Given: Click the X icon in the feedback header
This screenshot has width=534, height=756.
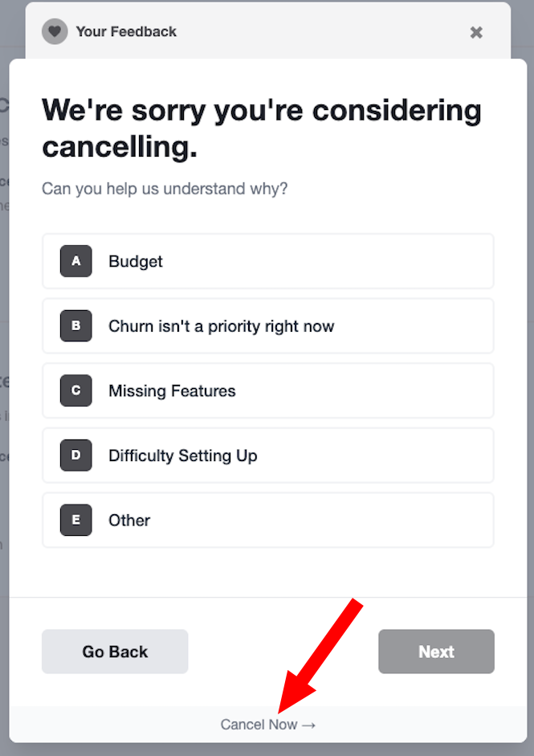Looking at the screenshot, I should 476,33.
